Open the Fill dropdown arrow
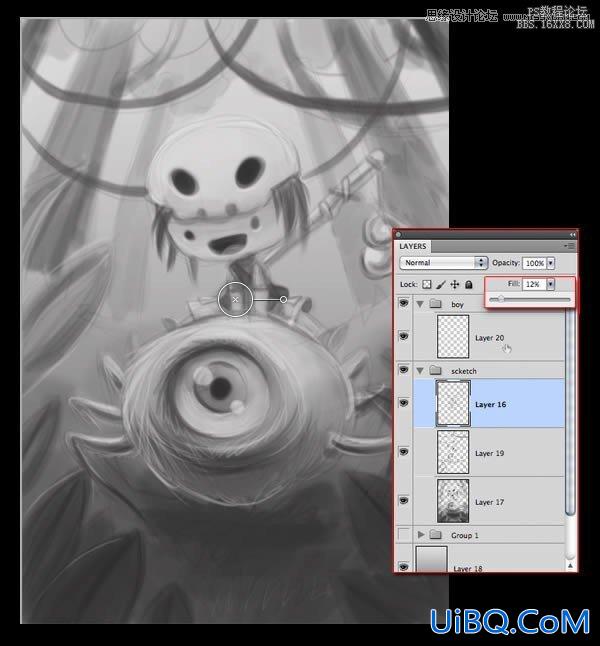 point(551,284)
